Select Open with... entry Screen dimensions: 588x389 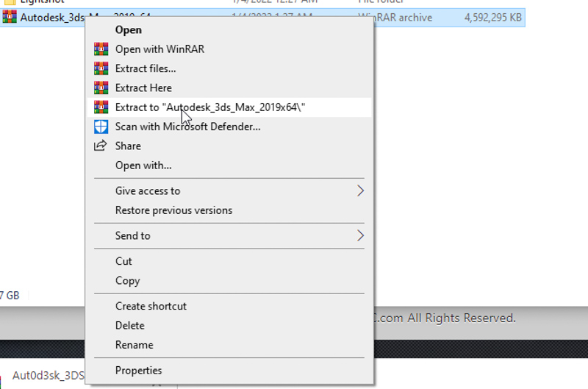[x=229, y=165]
